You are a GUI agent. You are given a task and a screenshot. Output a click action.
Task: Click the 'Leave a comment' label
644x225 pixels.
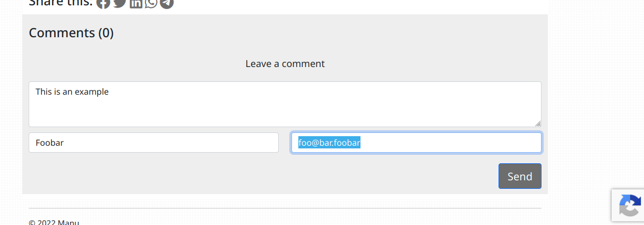click(x=285, y=64)
